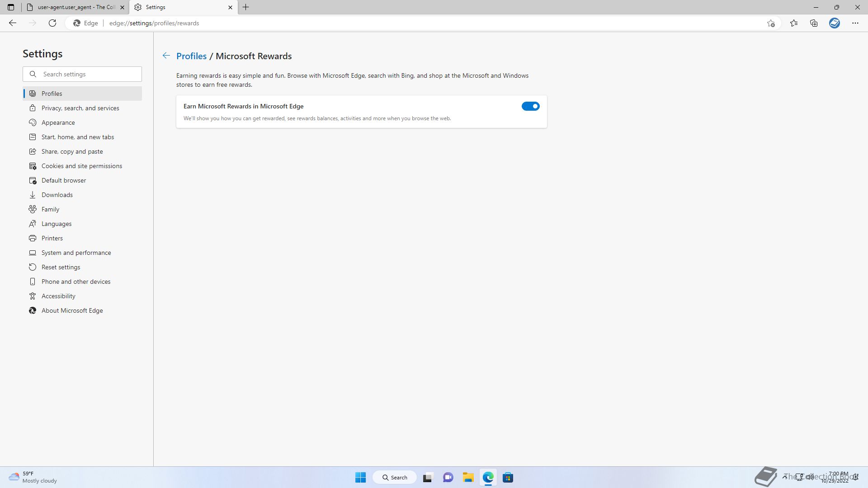Click the Edge site info icon in address bar
Viewport: 868px width, 488px height.
point(86,23)
